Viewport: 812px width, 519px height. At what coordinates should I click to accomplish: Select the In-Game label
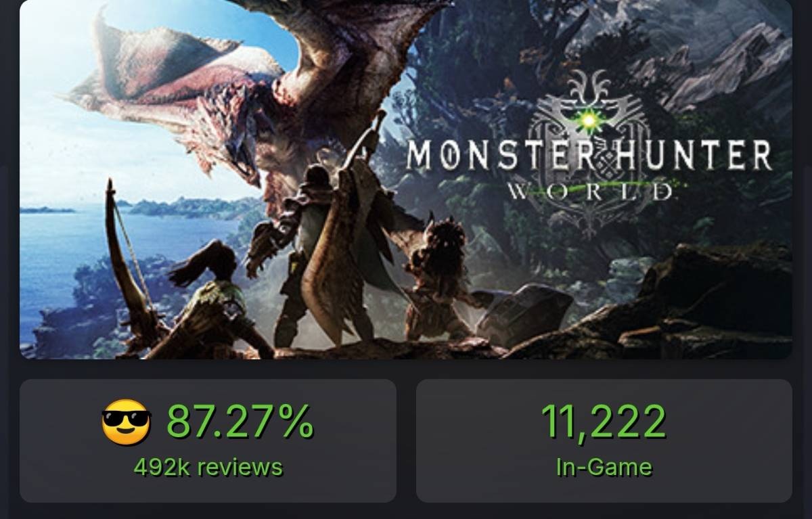click(x=604, y=467)
